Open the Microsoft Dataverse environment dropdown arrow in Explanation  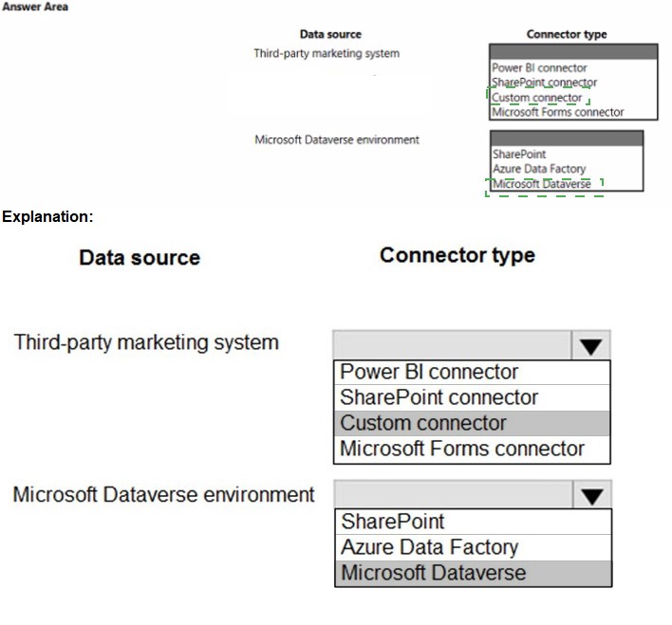[x=592, y=495]
